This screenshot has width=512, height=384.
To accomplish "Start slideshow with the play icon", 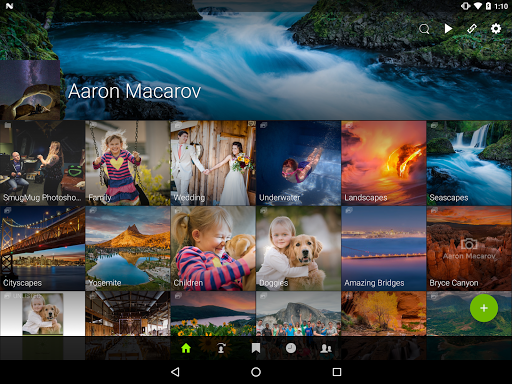I will point(448,29).
